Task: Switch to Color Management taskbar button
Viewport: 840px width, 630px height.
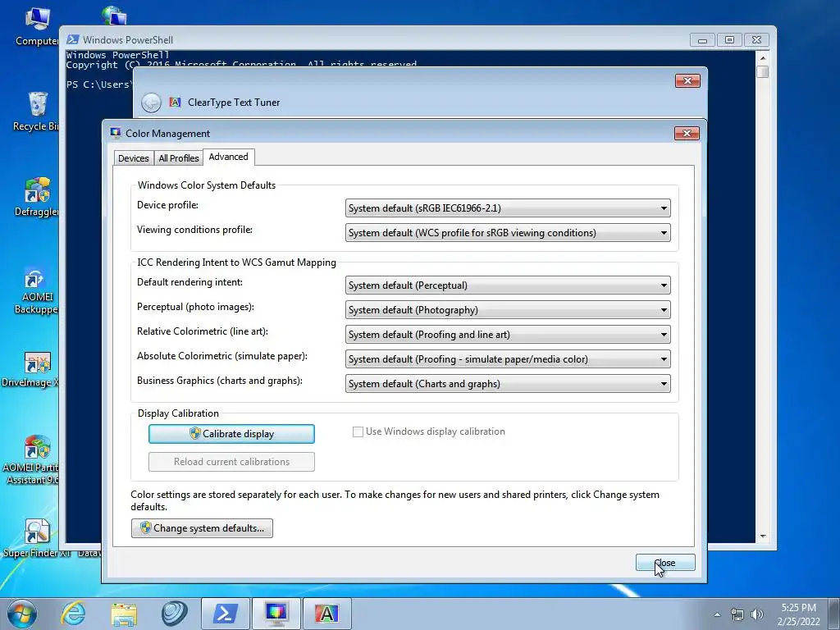Action: pos(276,614)
